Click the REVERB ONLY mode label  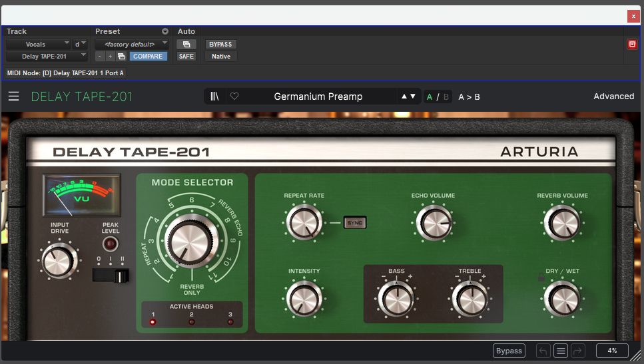(192, 289)
